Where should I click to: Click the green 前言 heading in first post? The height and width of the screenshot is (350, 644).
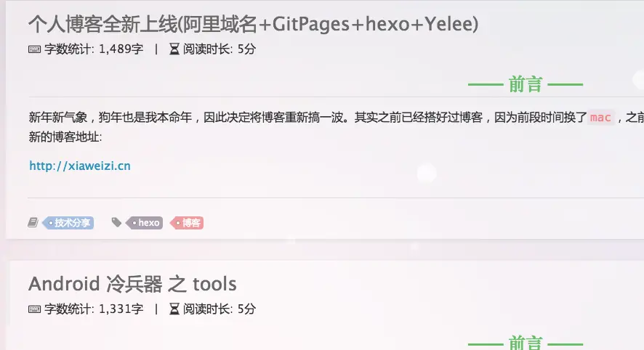tap(526, 84)
